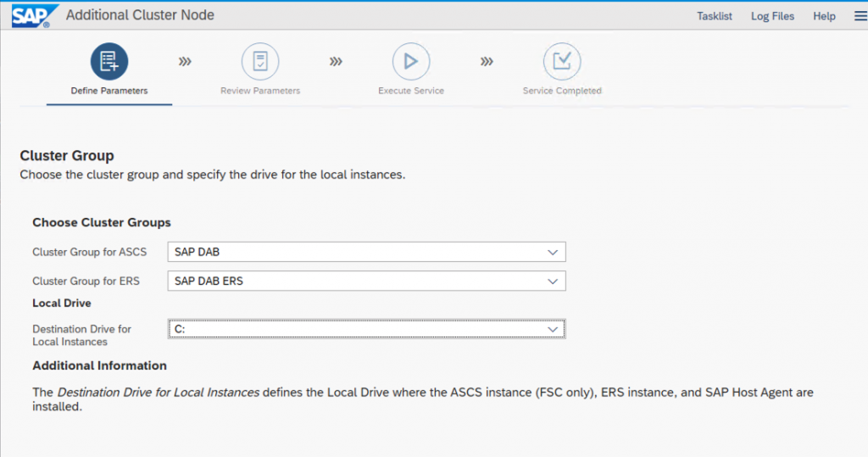The width and height of the screenshot is (868, 457).
Task: Click the Additional Information heading
Action: (99, 365)
